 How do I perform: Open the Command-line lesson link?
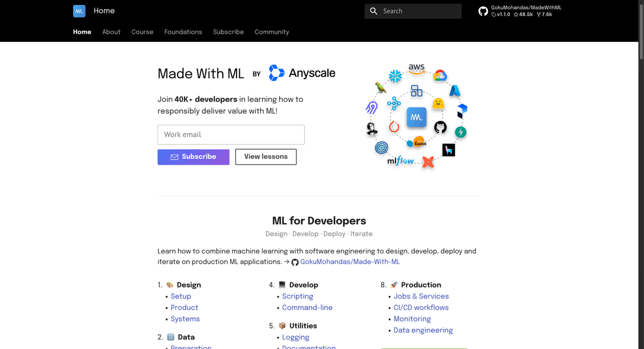(x=308, y=308)
